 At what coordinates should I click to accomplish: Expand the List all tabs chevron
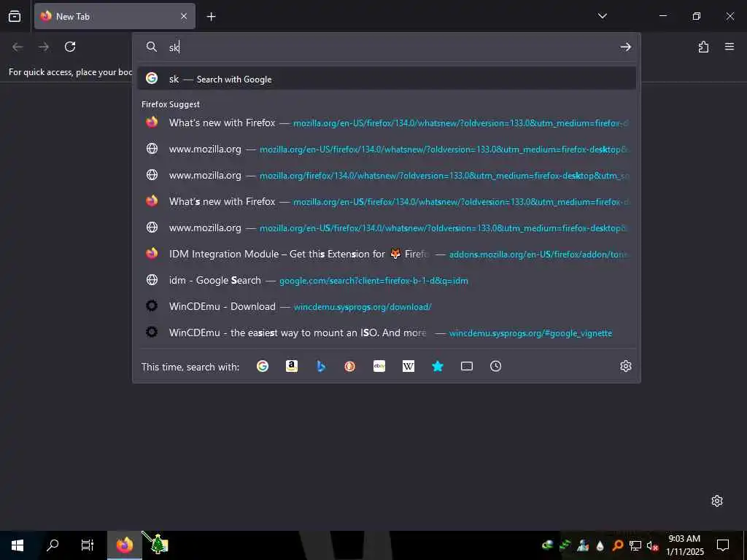pos(602,16)
